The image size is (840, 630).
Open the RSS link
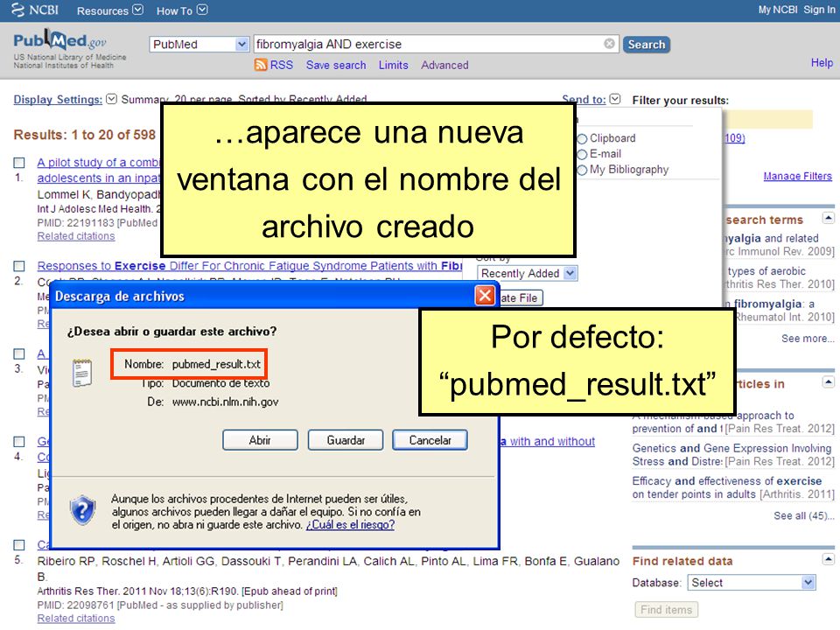[x=281, y=65]
